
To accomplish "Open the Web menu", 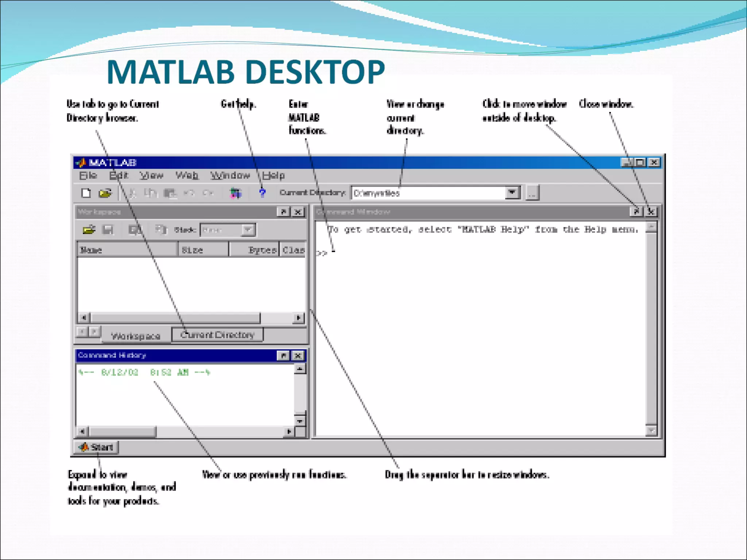I will [x=187, y=175].
